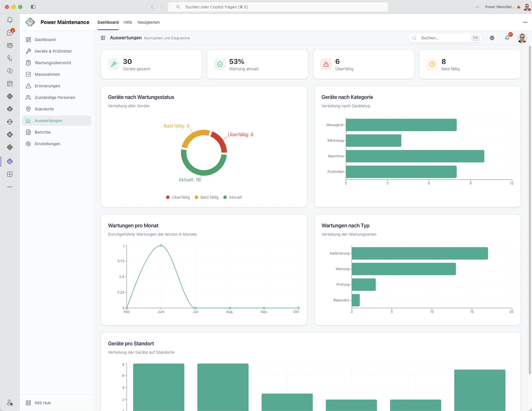Open Teams chat icon with badge
The image size is (532, 411).
[10, 33]
